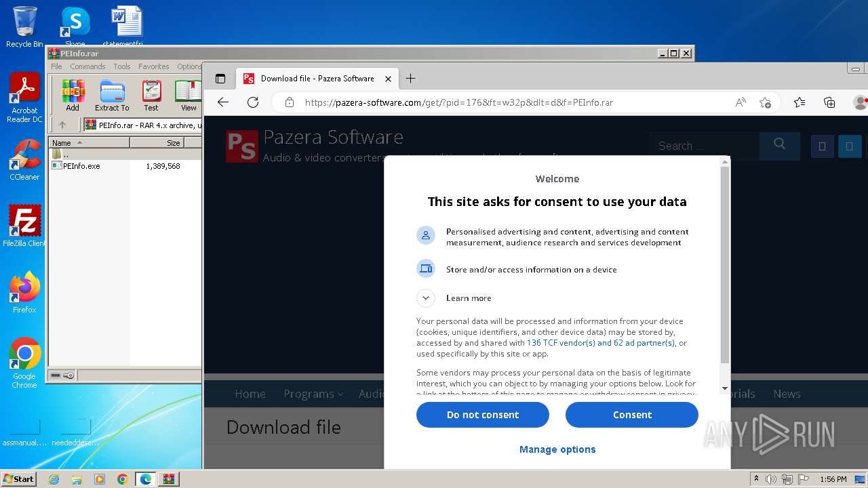
Task: Open Read aloud in address bar
Action: point(741,102)
